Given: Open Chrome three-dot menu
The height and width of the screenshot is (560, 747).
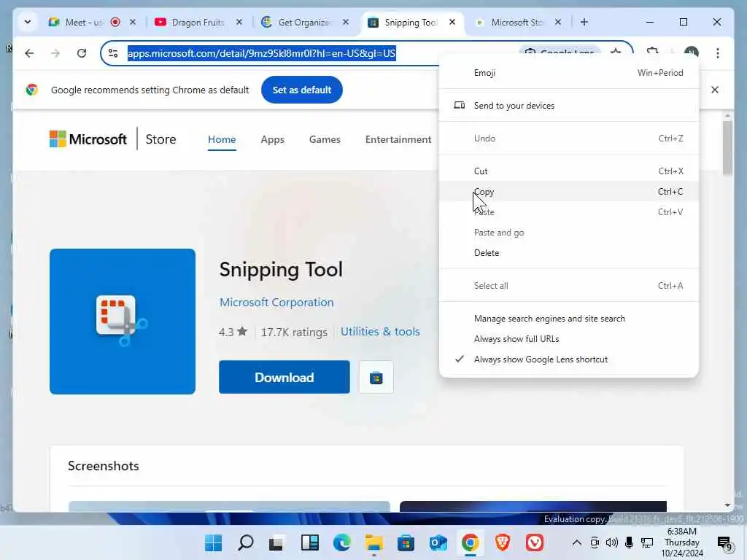Looking at the screenshot, I should point(718,53).
